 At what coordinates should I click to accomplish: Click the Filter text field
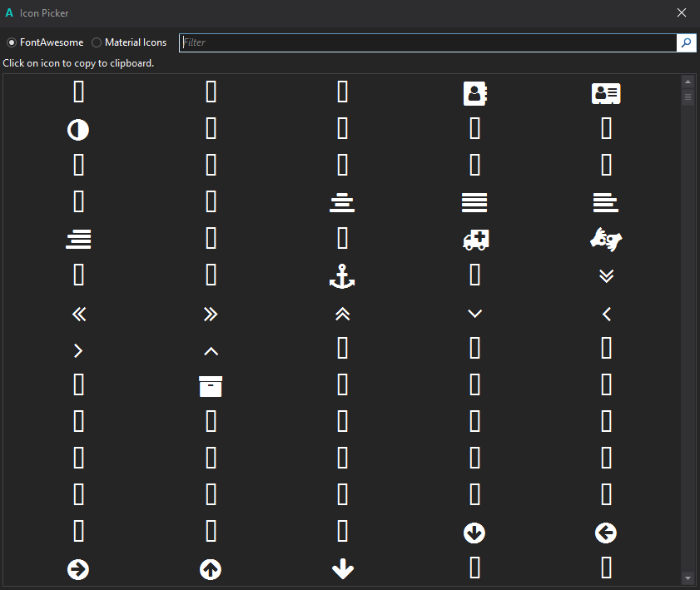428,42
